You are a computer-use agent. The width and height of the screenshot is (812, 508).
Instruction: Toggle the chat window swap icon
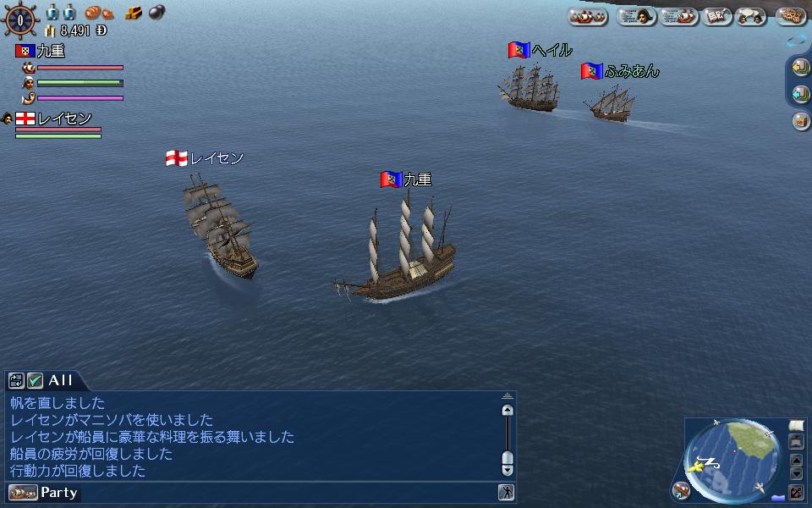(x=16, y=380)
